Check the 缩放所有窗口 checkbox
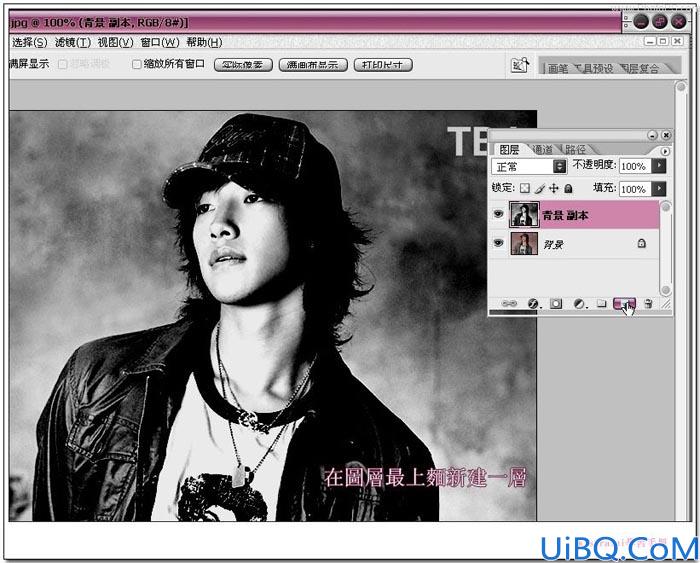This screenshot has height=563, width=700. pyautogui.click(x=137, y=64)
